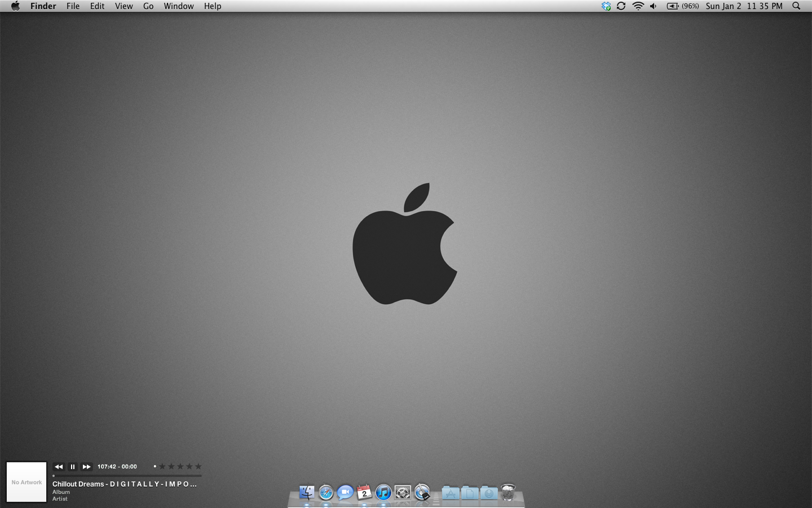Image resolution: width=812 pixels, height=508 pixels.
Task: Open the Downloads folder stack in dock
Action: point(489,493)
